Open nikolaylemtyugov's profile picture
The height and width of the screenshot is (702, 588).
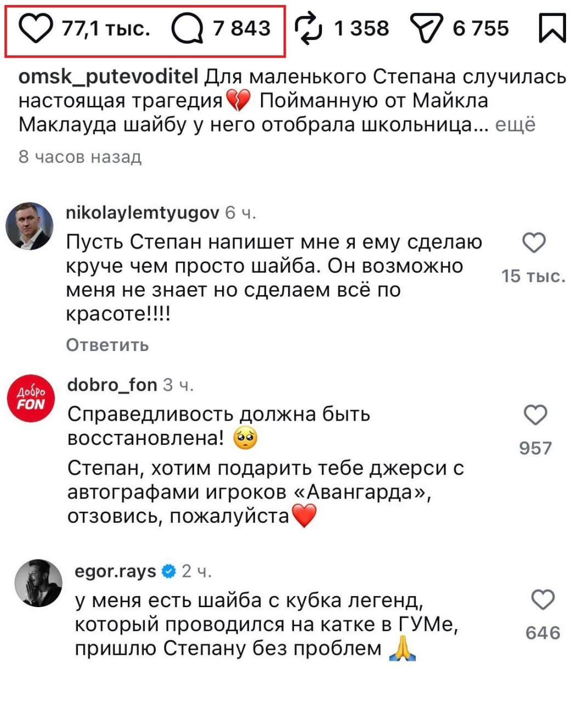tap(30, 225)
